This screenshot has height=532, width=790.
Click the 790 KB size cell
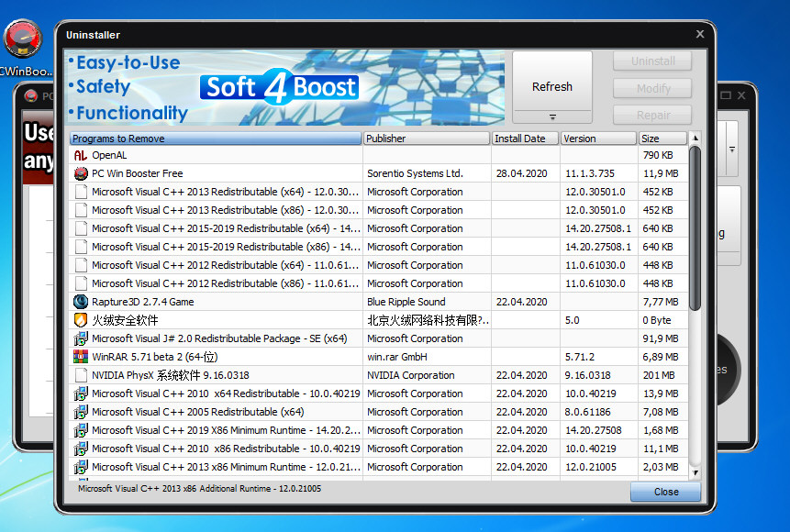(658, 155)
